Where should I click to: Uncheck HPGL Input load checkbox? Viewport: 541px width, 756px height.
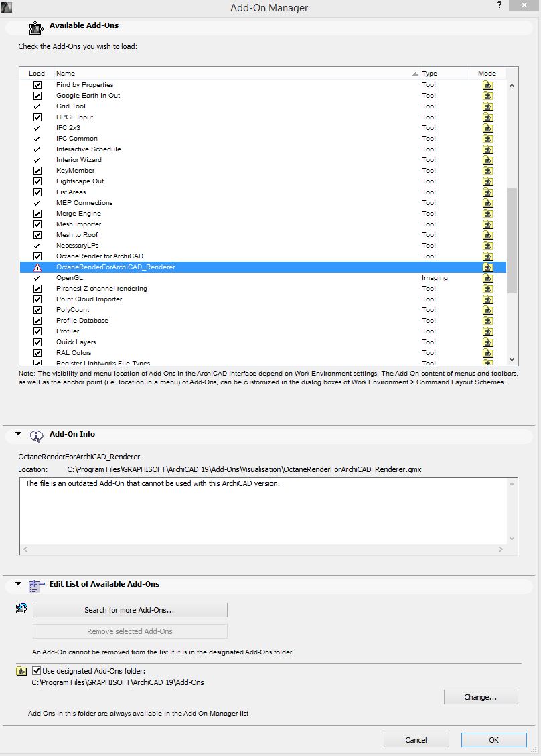pos(37,117)
